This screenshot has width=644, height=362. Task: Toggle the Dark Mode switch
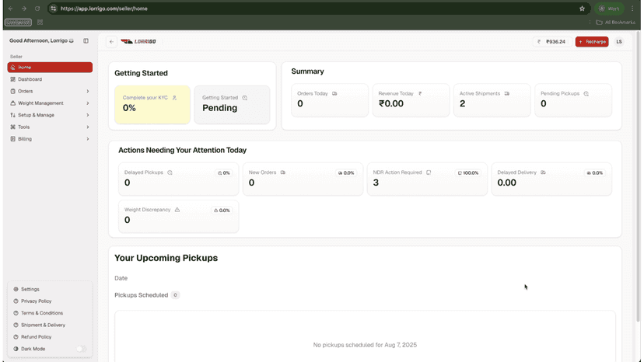82,349
